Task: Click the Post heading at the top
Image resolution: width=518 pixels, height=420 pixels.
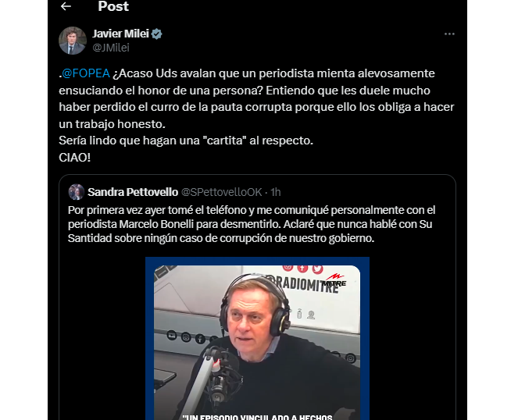Action: click(x=113, y=6)
